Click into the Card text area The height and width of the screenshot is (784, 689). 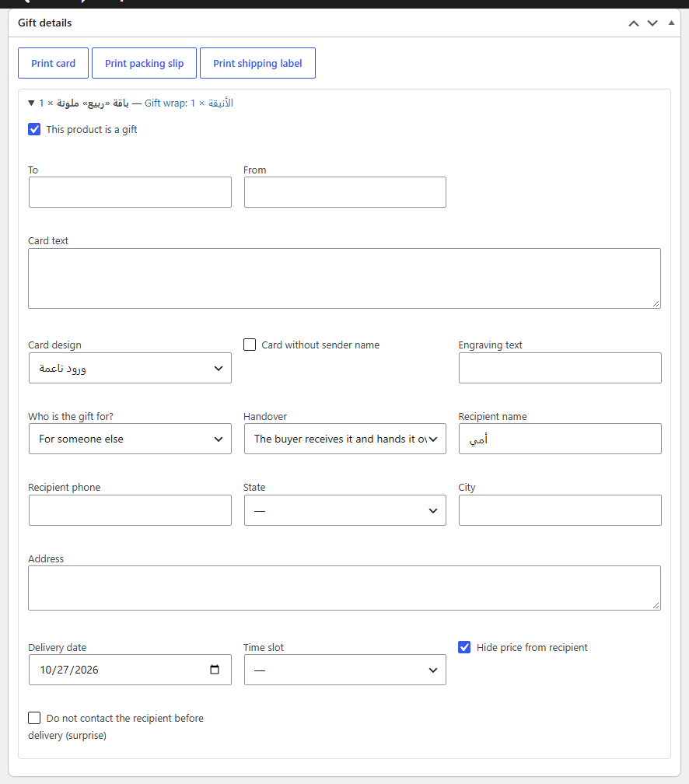(344, 278)
